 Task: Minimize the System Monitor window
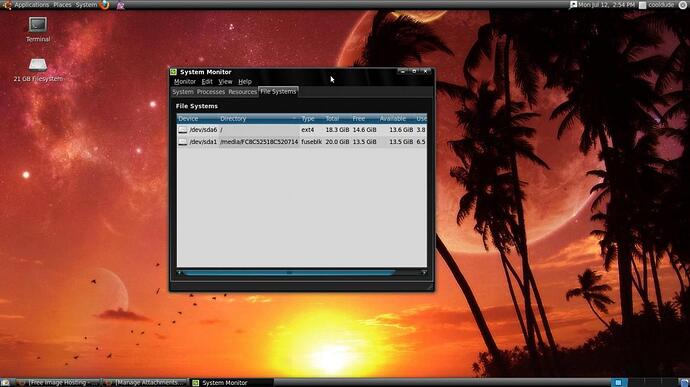[402, 71]
